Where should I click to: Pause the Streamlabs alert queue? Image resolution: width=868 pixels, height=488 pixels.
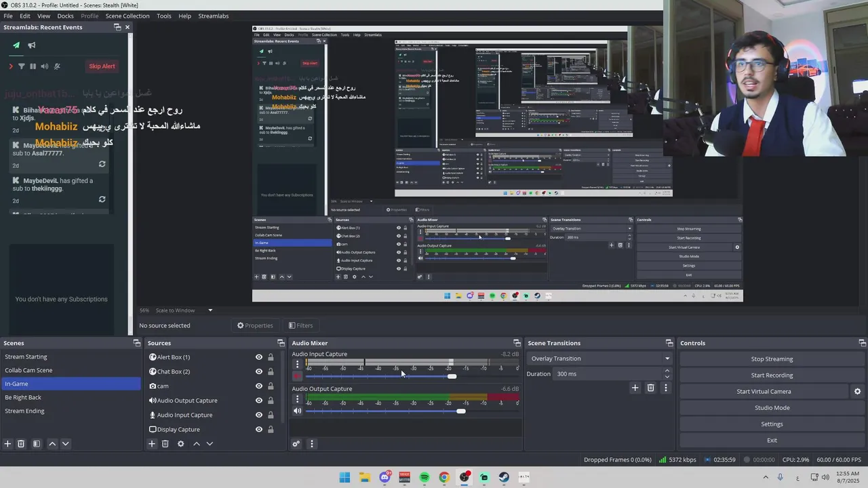(x=33, y=66)
